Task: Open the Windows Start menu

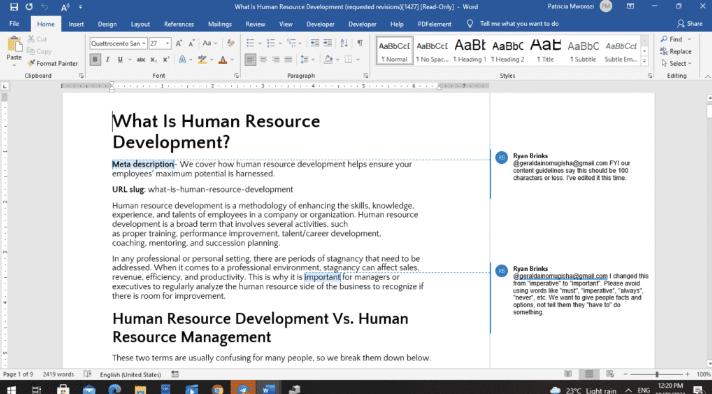Action: (x=10, y=389)
